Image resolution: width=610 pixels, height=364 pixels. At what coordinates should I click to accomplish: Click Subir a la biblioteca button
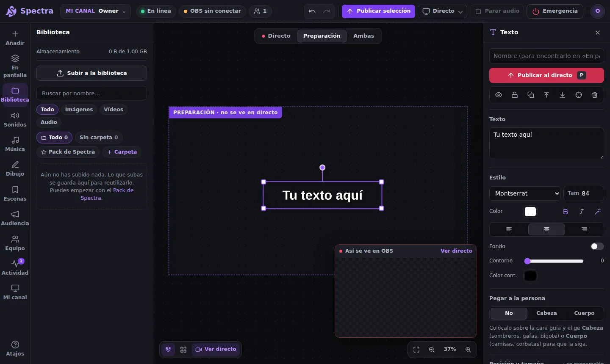91,73
